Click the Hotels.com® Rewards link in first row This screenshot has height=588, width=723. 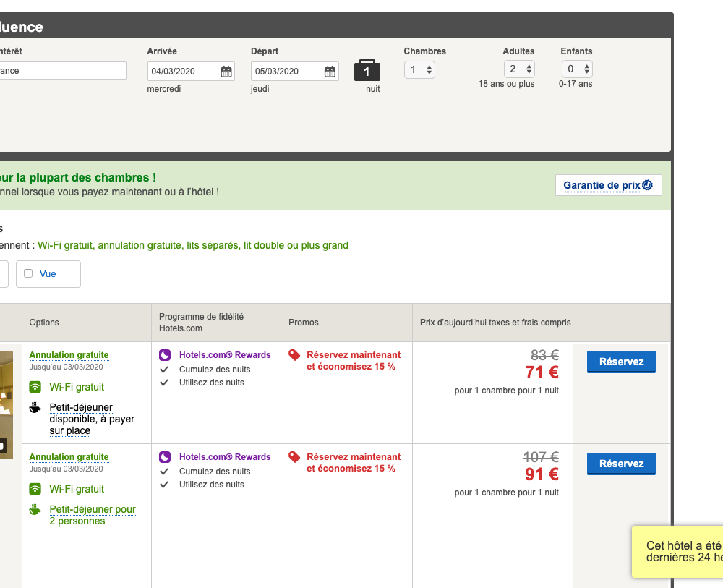coord(225,355)
